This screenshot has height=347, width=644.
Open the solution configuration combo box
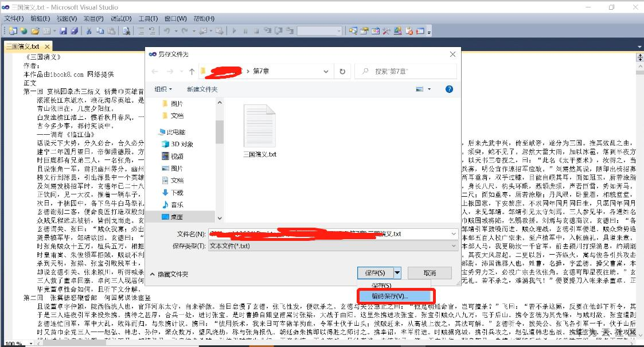(319, 31)
